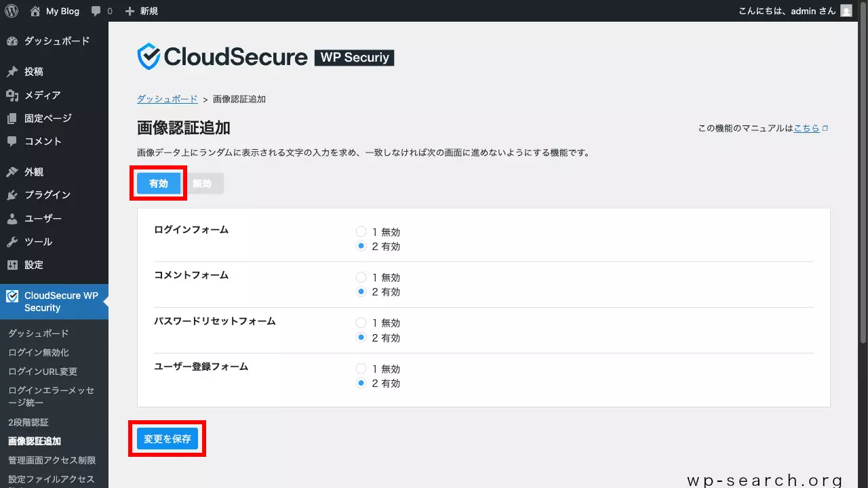Image resolution: width=868 pixels, height=488 pixels.
Task: Navigate to ダッシュボード via breadcrumb link
Action: tap(167, 98)
